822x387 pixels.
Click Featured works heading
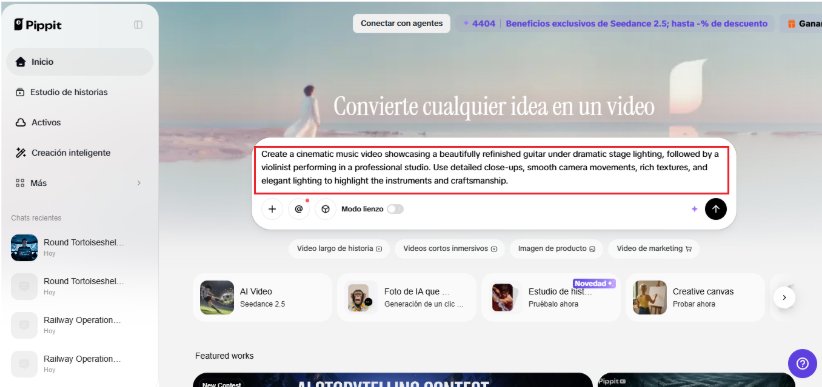click(x=224, y=356)
